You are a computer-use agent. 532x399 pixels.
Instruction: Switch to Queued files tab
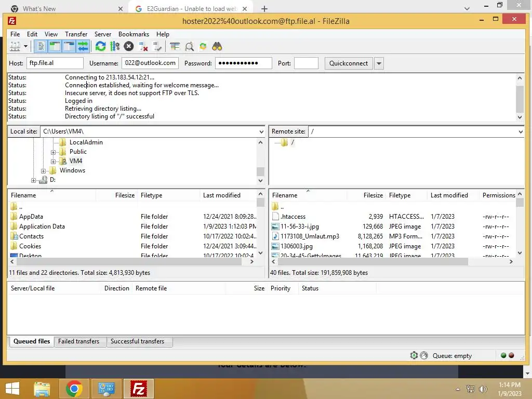[32, 341]
